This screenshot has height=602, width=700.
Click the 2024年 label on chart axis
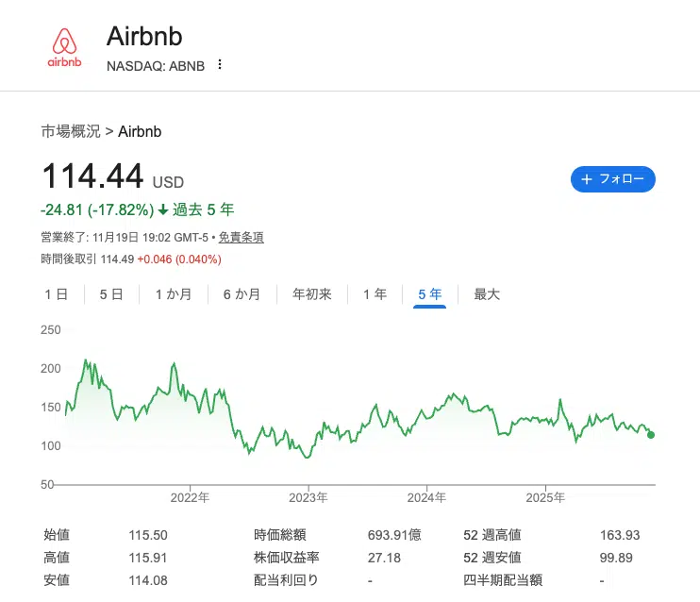coord(427,496)
